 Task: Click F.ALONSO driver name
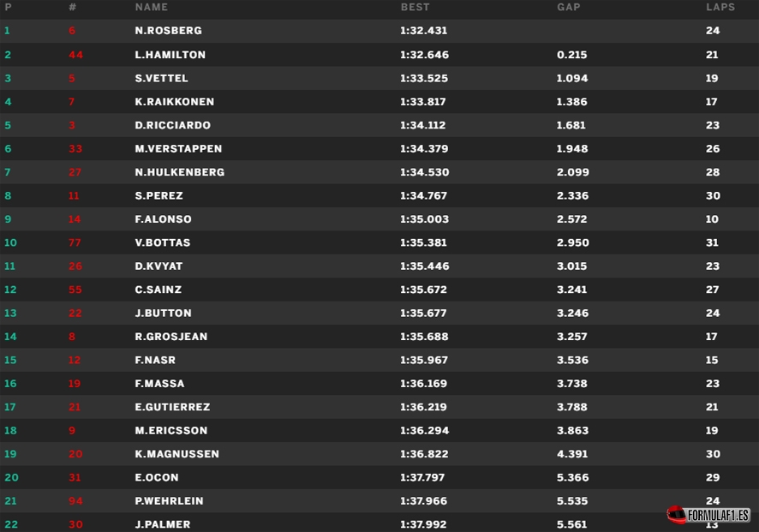tap(163, 219)
